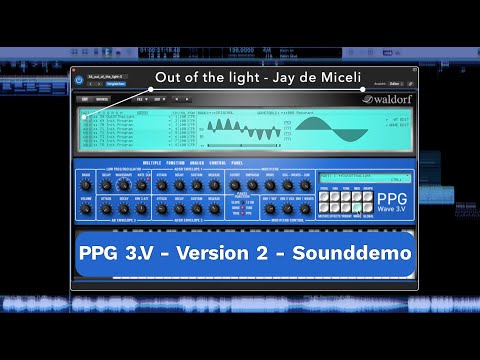Screen dimensions: 480x360
Task: Click the Wavetable Resonant selector
Action: [x=285, y=113]
